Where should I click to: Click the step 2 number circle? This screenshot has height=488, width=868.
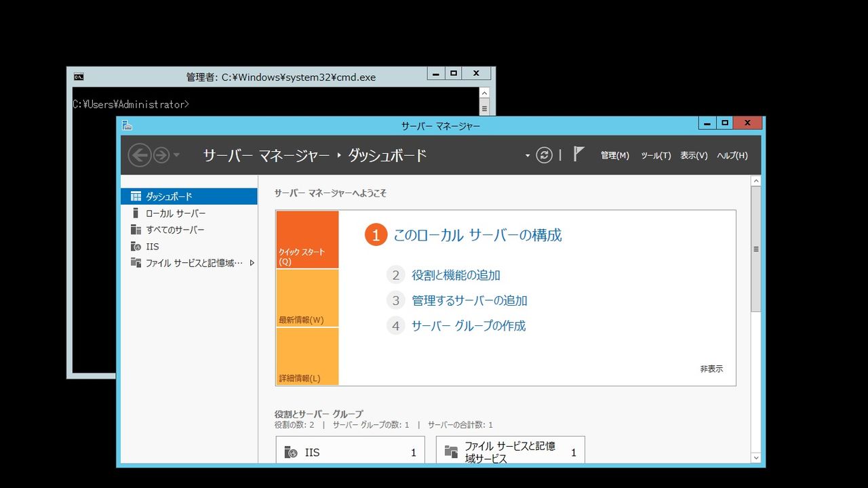(396, 275)
